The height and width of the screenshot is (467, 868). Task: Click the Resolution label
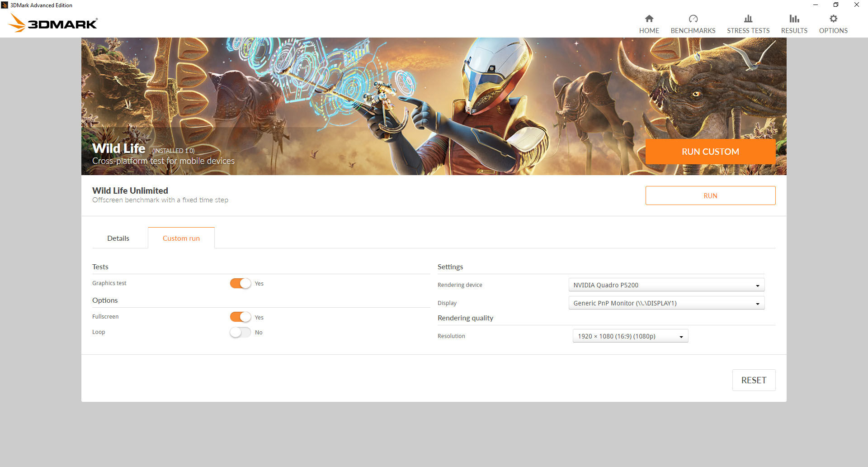tap(451, 336)
